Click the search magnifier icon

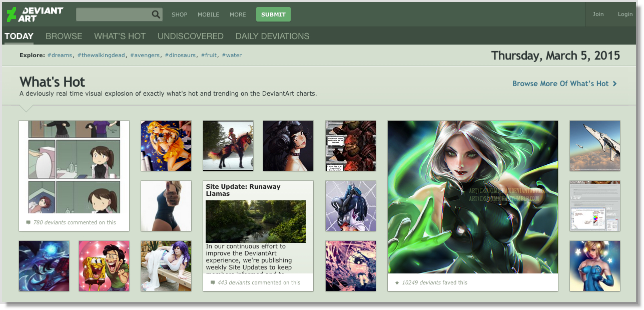click(156, 15)
